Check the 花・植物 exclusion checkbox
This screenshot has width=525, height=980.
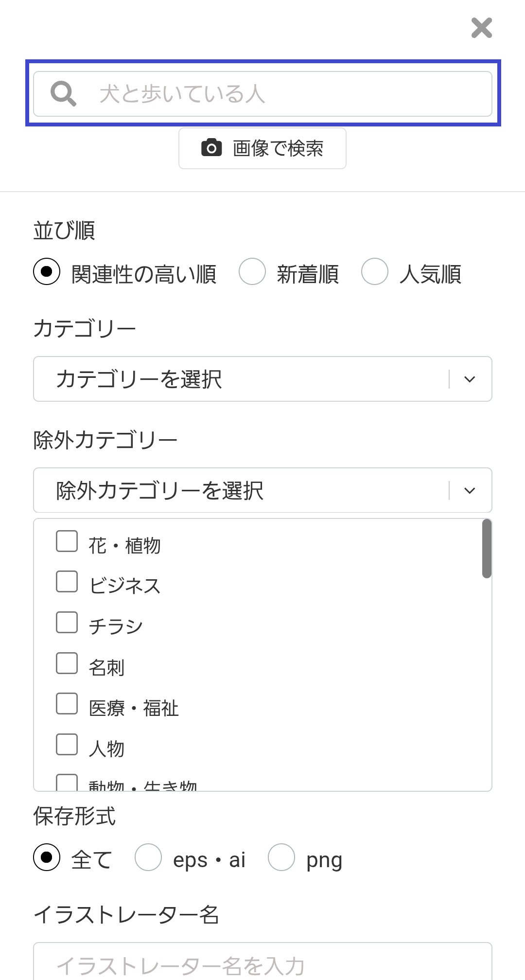pyautogui.click(x=67, y=541)
